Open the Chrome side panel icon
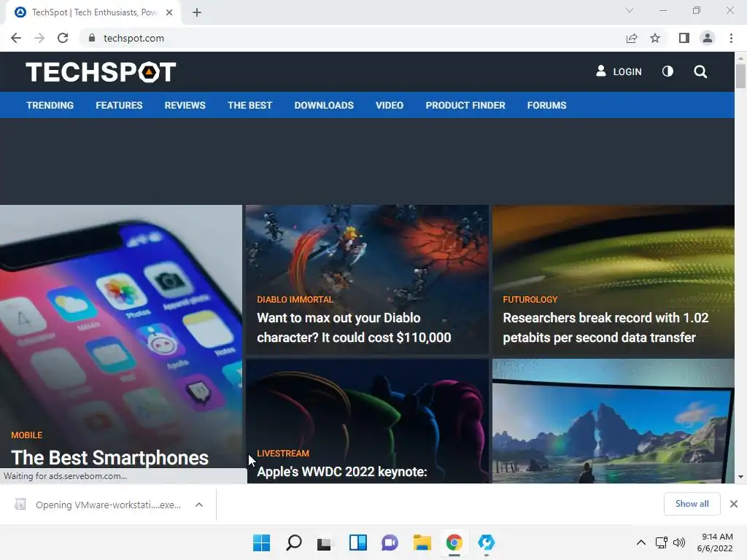This screenshot has width=747, height=560. point(684,38)
